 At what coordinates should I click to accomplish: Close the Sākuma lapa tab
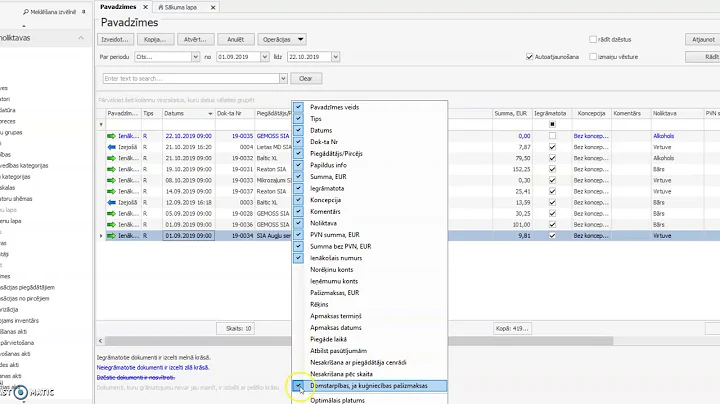tap(213, 7)
